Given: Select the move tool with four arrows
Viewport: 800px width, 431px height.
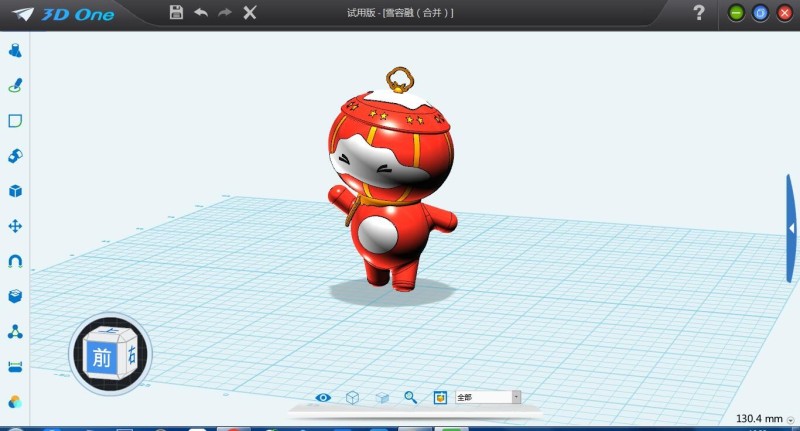Looking at the screenshot, I should 15,226.
